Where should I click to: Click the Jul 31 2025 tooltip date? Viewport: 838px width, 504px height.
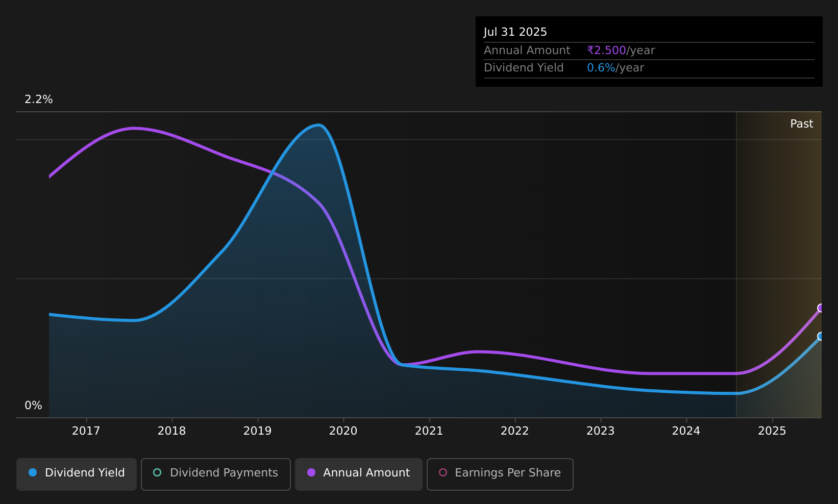point(515,32)
